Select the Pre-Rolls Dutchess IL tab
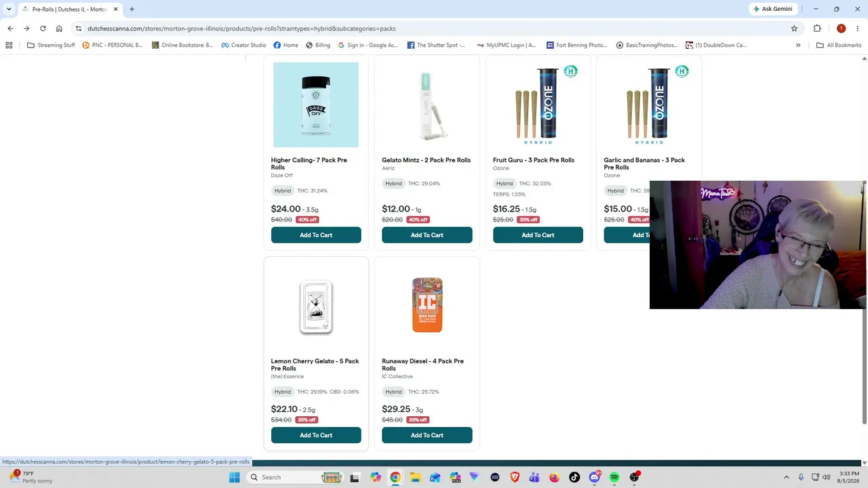The width and height of the screenshot is (868, 488). (69, 9)
